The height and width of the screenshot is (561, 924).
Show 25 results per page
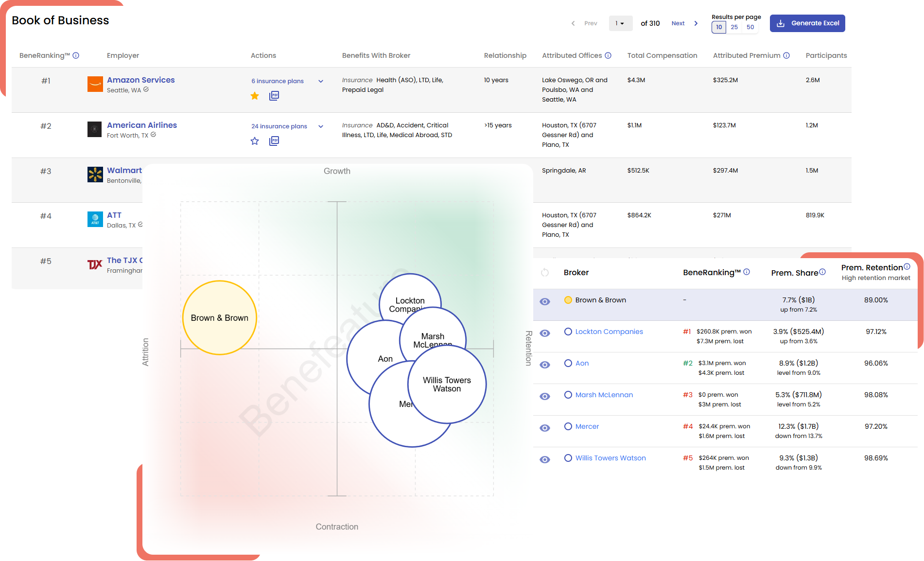coord(734,27)
